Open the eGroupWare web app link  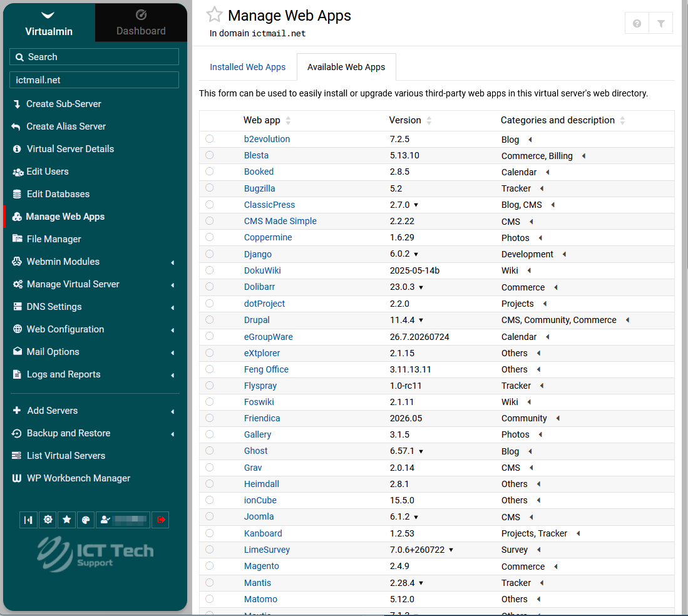269,337
